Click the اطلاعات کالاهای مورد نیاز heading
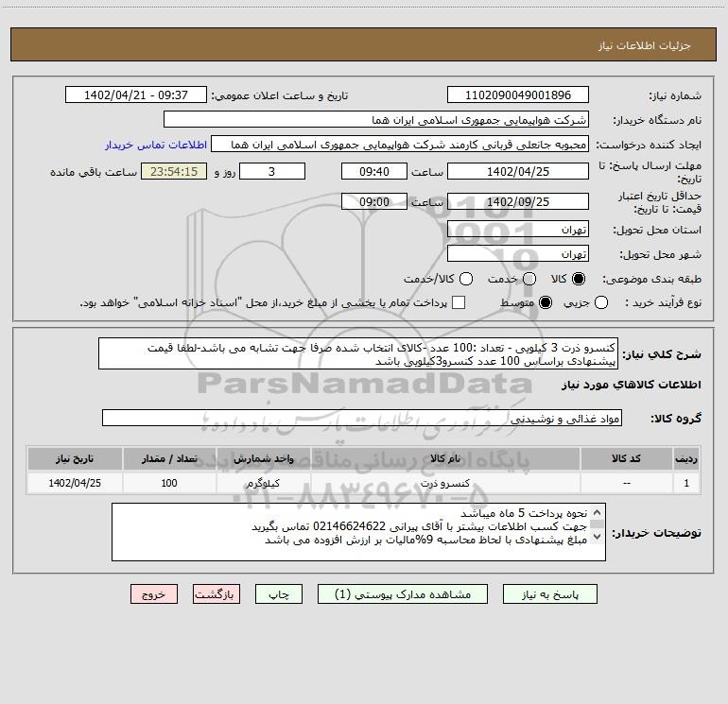728x704 pixels. pyautogui.click(x=632, y=385)
